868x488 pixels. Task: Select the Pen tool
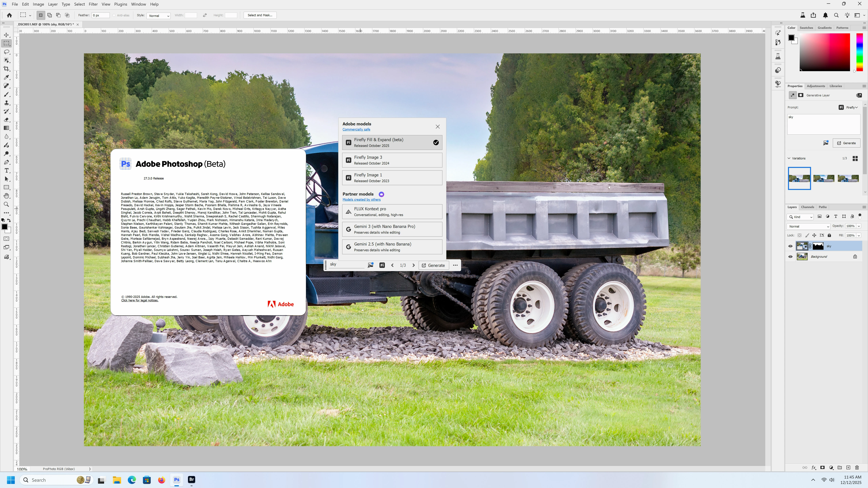[x=6, y=162]
